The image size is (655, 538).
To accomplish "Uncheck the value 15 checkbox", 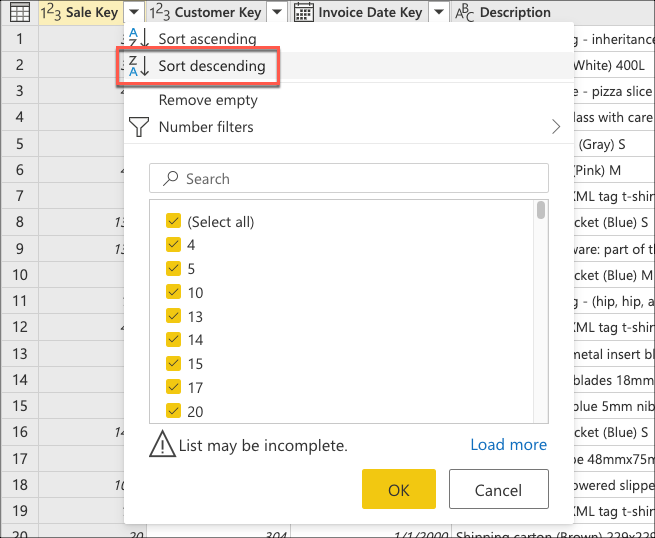I will click(173, 363).
